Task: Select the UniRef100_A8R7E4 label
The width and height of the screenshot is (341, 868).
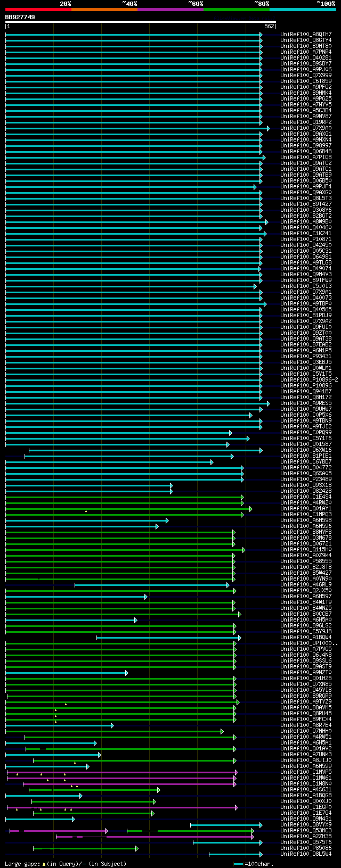Action: (306, 725)
